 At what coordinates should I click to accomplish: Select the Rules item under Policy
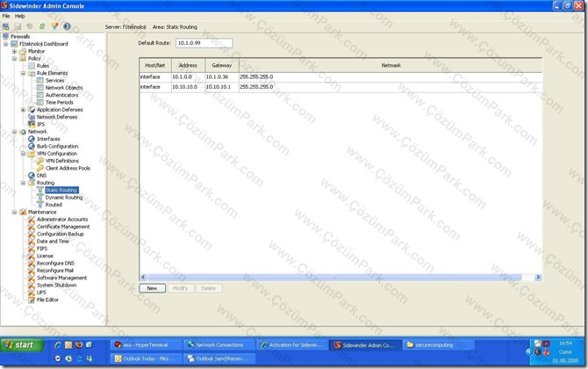[x=43, y=66]
